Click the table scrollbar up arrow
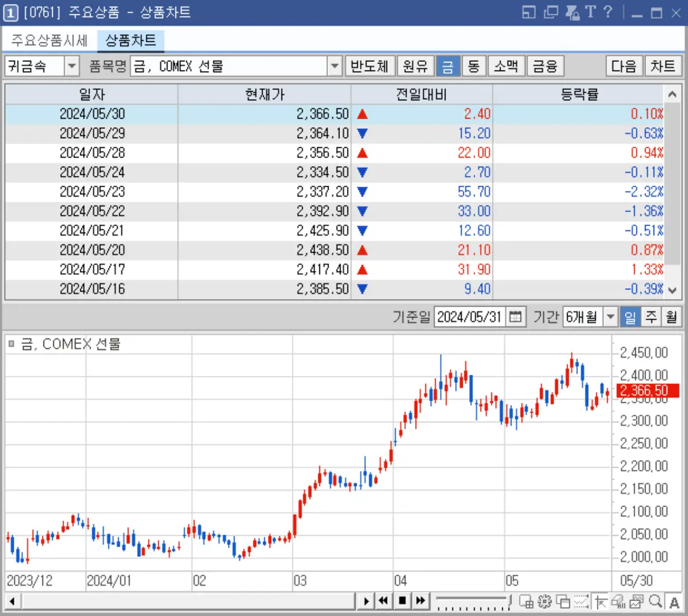Viewport: 688px width, 616px height. pyautogui.click(x=673, y=94)
